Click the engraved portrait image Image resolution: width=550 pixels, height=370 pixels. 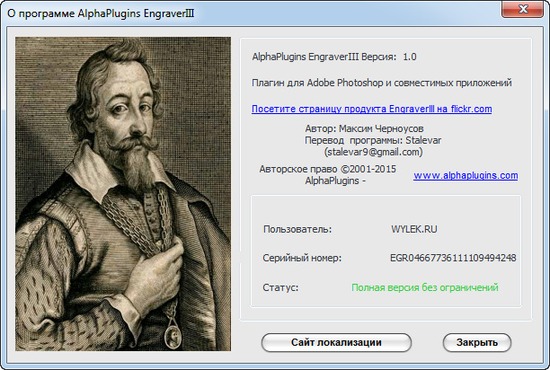(123, 194)
